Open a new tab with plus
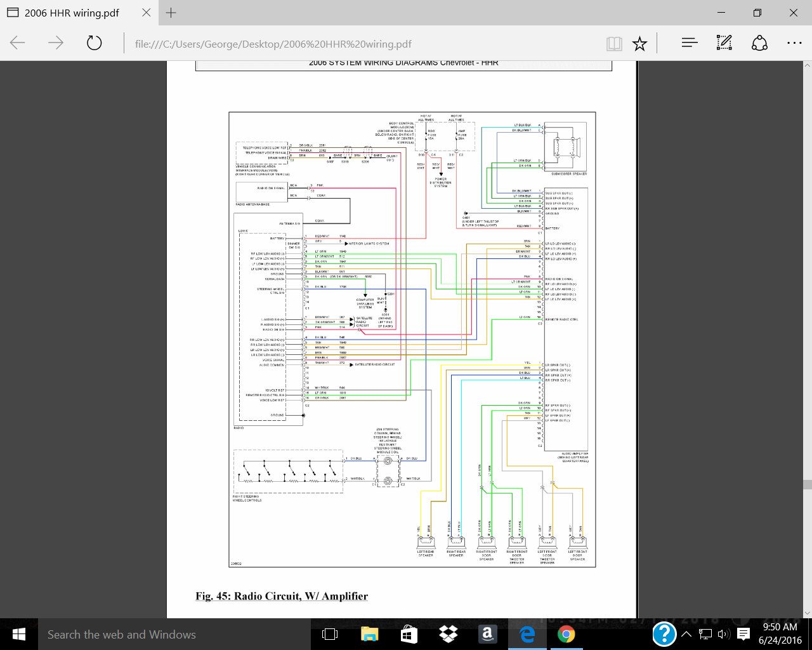This screenshot has height=650, width=812. pos(171,13)
